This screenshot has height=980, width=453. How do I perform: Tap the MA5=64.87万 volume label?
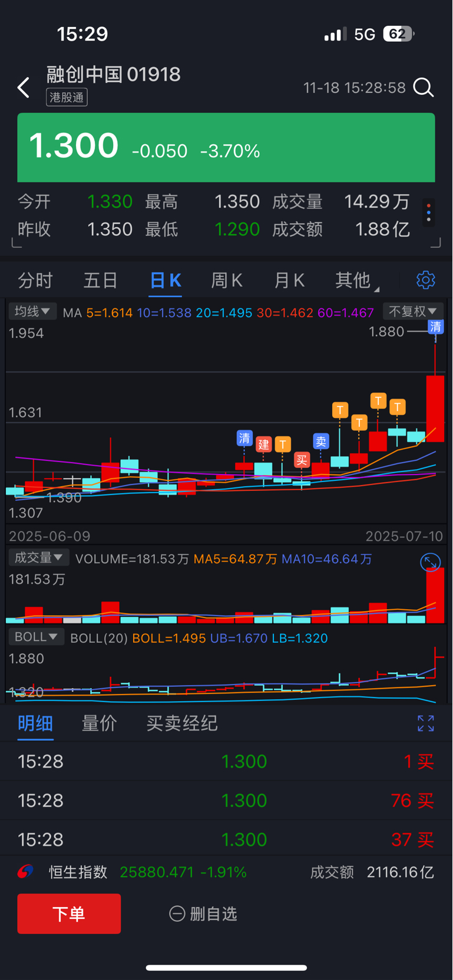pos(236,559)
